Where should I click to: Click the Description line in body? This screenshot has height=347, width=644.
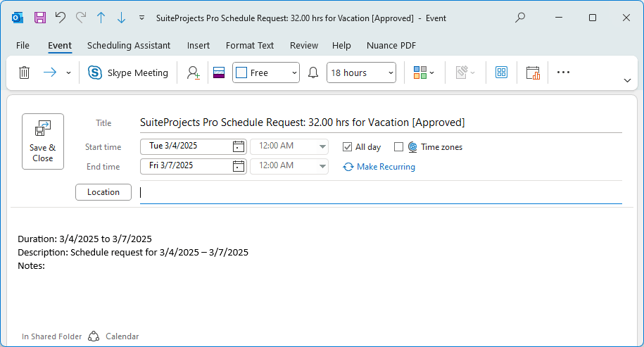[133, 252]
